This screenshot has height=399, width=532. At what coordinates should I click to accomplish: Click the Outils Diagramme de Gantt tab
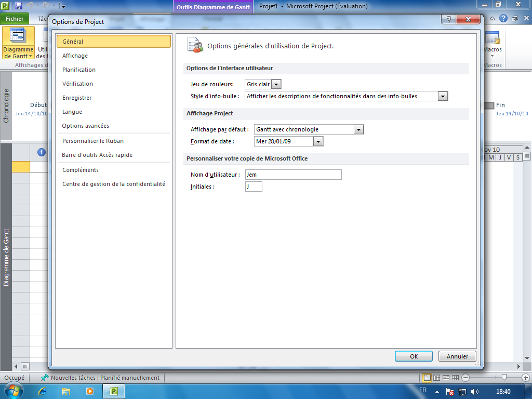213,7
